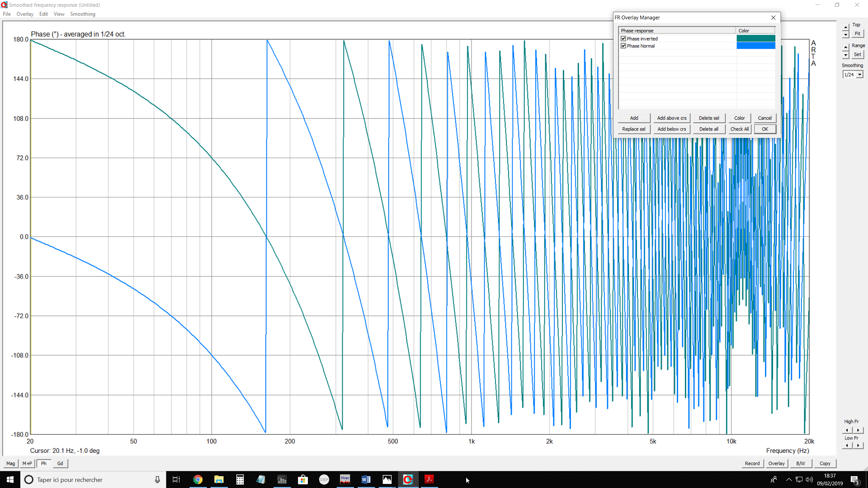Click the Cortana search circle icon
The image size is (868, 488).
click(x=28, y=479)
